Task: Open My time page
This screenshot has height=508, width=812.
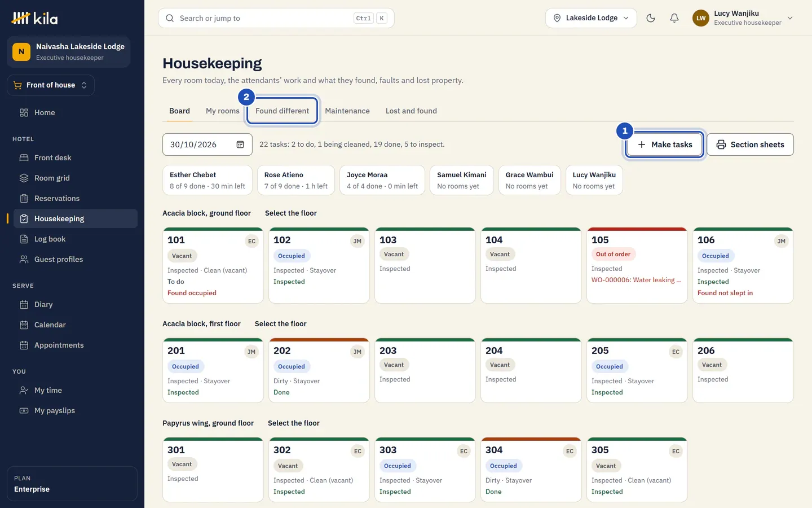Action: click(76, 390)
